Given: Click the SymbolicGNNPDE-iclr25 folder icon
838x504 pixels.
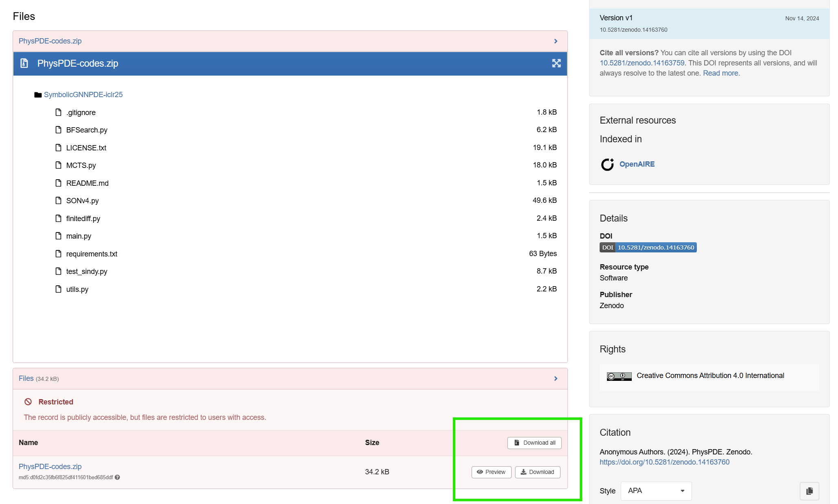Looking at the screenshot, I should click(x=38, y=95).
